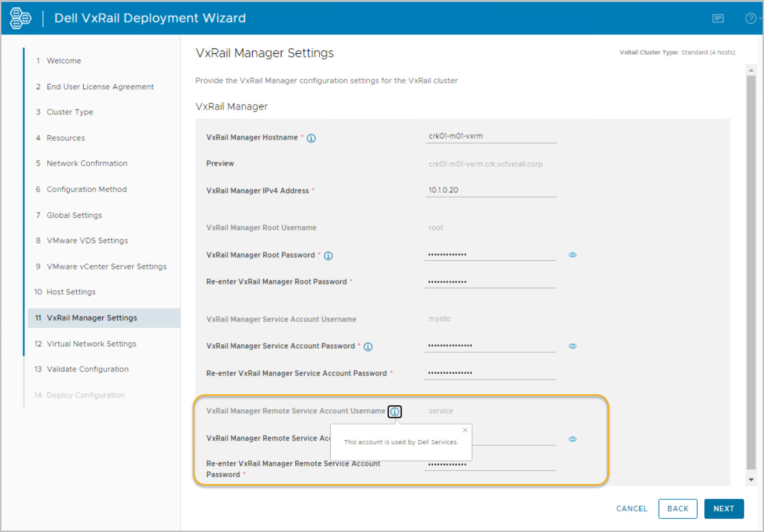Image resolution: width=764 pixels, height=532 pixels.
Task: Reveal the VxRail Manager Root Password
Action: coord(572,255)
